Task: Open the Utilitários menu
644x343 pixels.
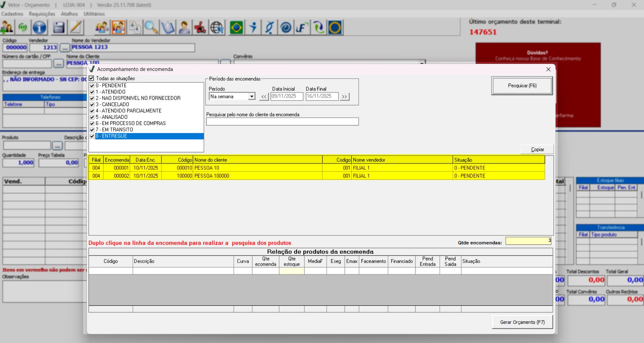Action: [x=94, y=14]
